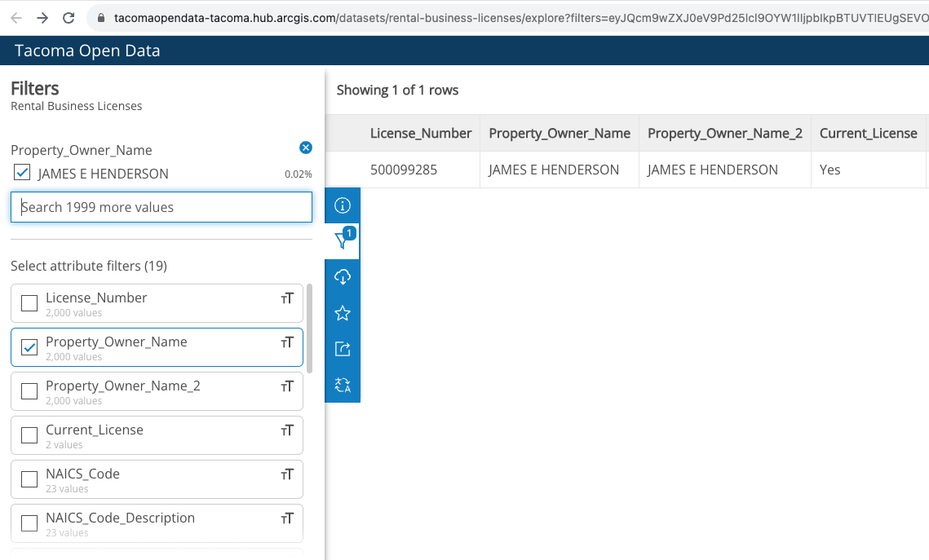The image size is (929, 560).
Task: Remove the Property_Owner_Name filter with X
Action: pyautogui.click(x=306, y=148)
